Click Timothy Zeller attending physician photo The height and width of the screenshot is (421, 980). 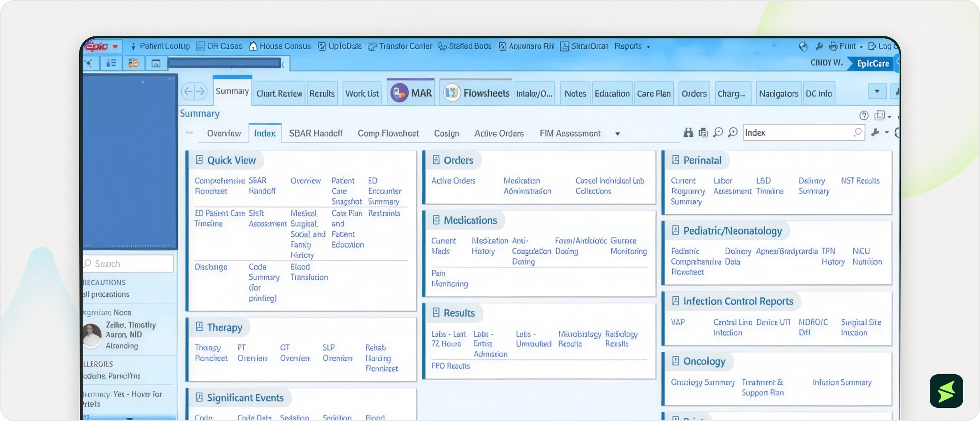(x=92, y=335)
